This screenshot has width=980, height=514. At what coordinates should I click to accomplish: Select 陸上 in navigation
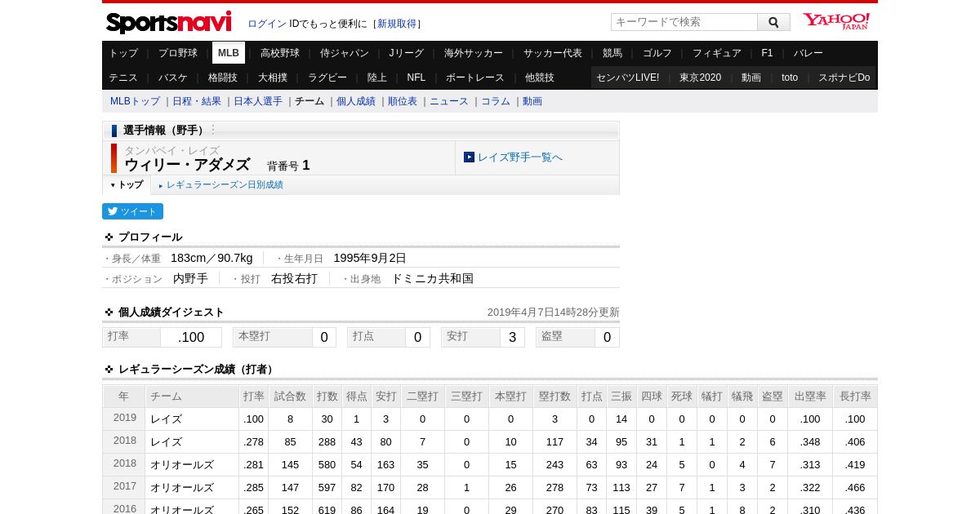click(377, 78)
